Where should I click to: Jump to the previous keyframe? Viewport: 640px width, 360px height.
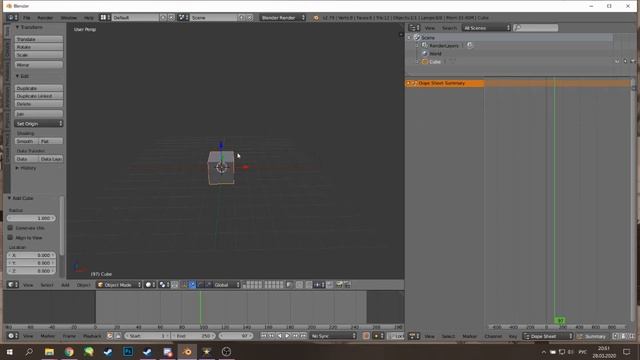click(271, 336)
